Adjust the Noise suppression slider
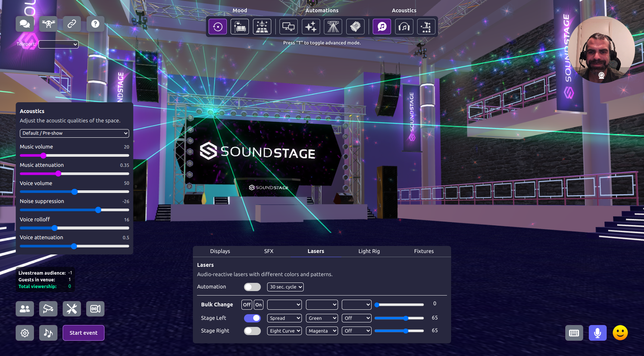The width and height of the screenshot is (644, 356). (74, 210)
